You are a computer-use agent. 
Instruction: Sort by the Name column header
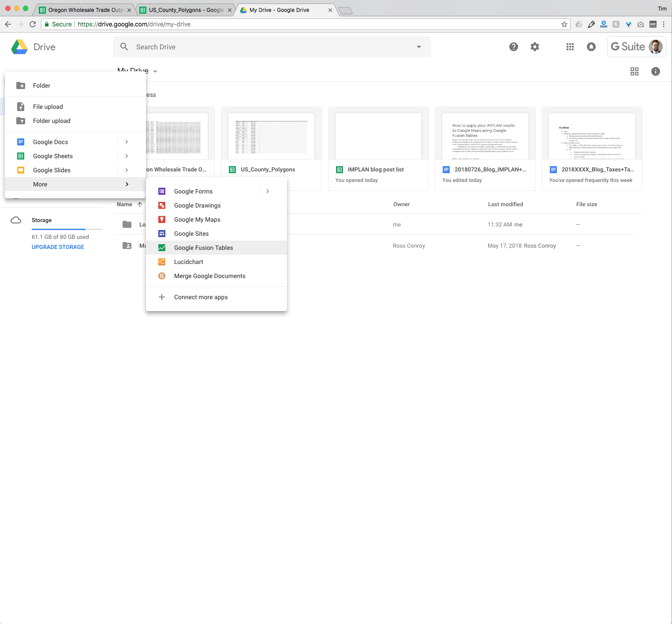(x=124, y=204)
